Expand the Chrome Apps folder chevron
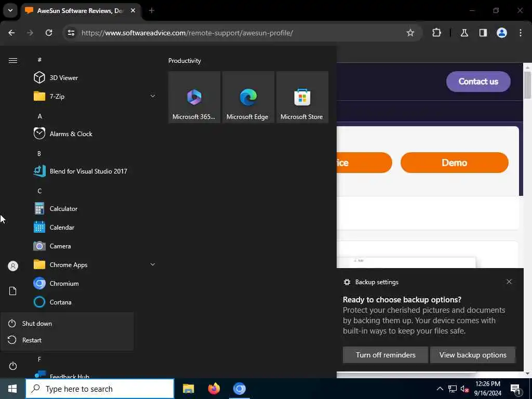532x399 pixels. tap(153, 264)
